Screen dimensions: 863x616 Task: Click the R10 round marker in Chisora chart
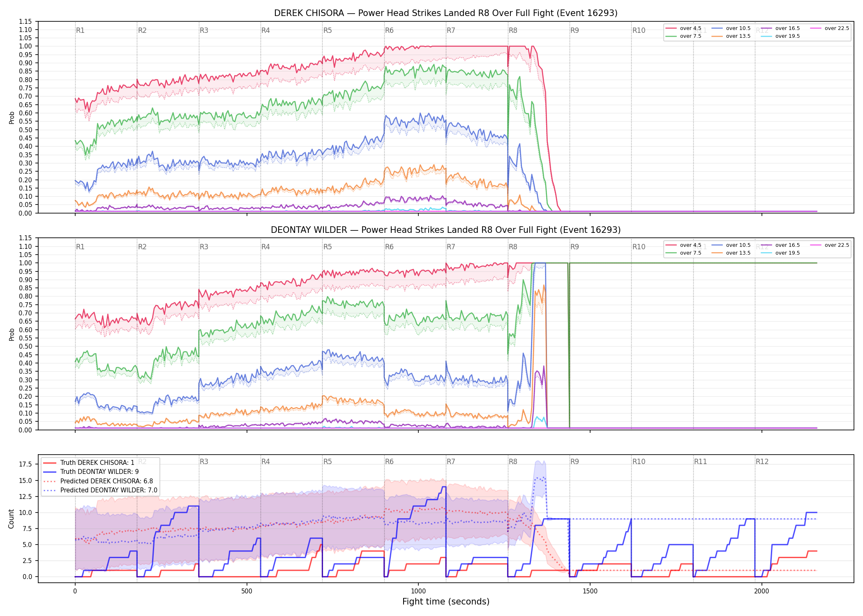(639, 30)
